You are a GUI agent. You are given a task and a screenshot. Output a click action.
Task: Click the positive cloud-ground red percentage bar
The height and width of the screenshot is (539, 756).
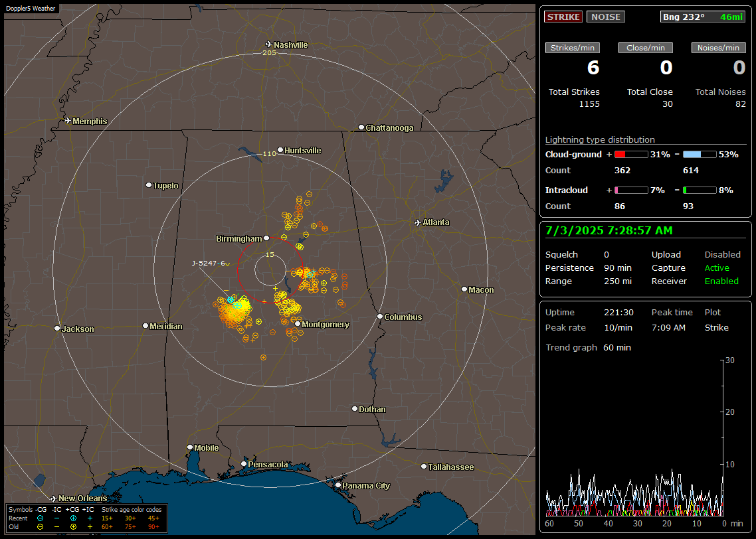click(x=631, y=155)
